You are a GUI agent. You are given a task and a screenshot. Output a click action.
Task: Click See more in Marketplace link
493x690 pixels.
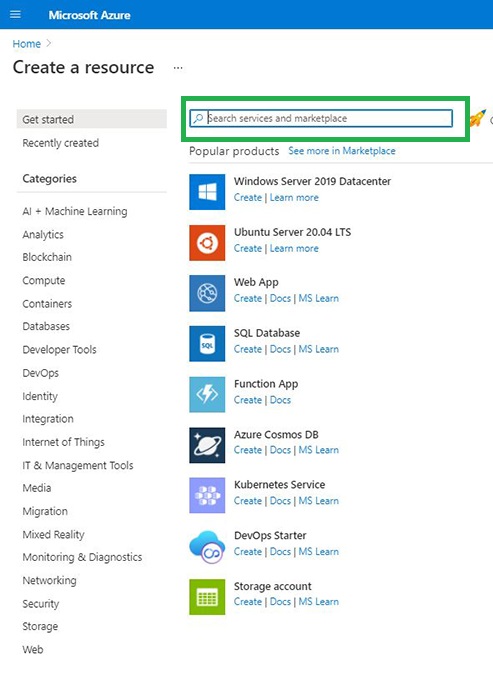[342, 150]
